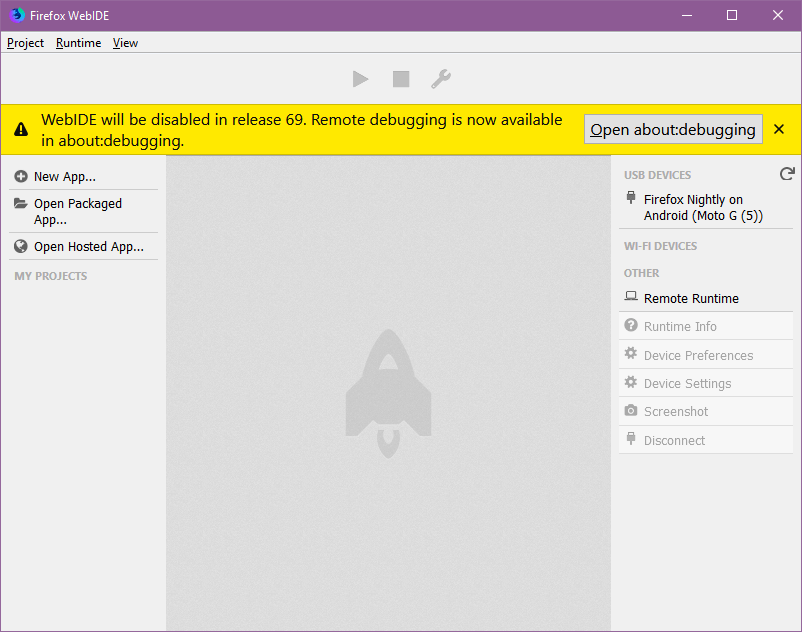Click Disconnect in the runtime panel
802x632 pixels.
pyautogui.click(x=674, y=440)
